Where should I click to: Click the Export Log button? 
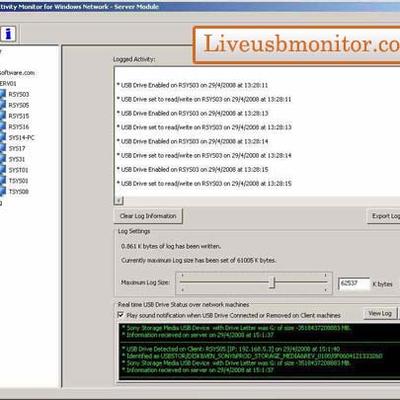pos(384,216)
